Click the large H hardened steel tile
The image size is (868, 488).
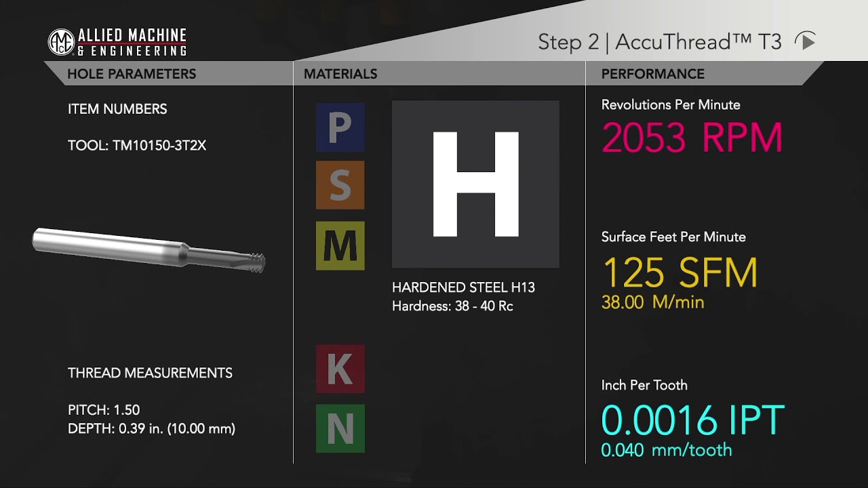(x=475, y=184)
